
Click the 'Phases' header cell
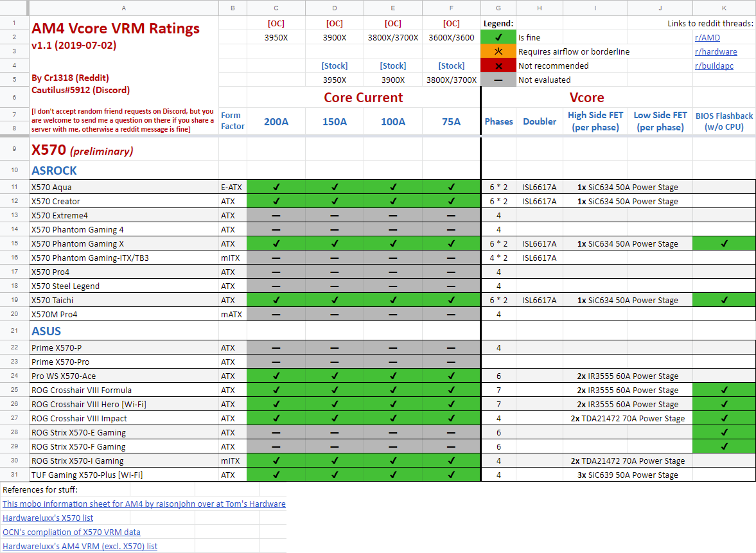tap(498, 121)
